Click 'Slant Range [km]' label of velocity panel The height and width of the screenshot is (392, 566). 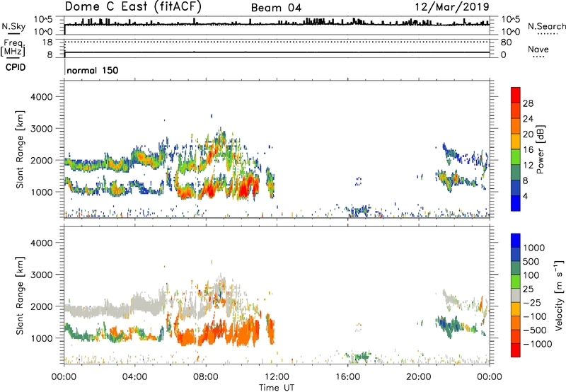(x=20, y=295)
